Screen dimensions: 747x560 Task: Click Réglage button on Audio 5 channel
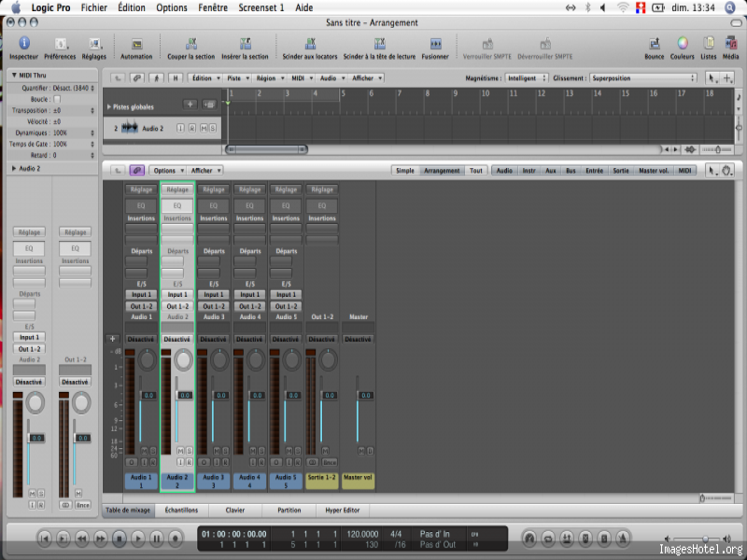286,189
